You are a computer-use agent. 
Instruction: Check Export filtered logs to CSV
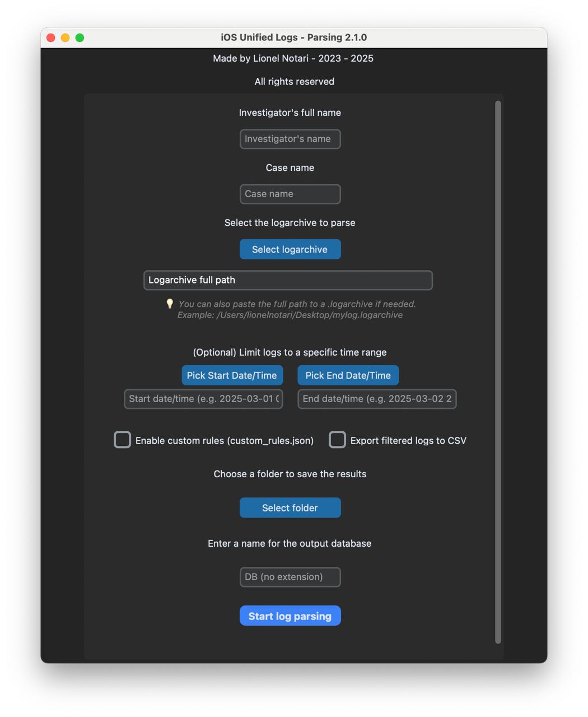(337, 440)
